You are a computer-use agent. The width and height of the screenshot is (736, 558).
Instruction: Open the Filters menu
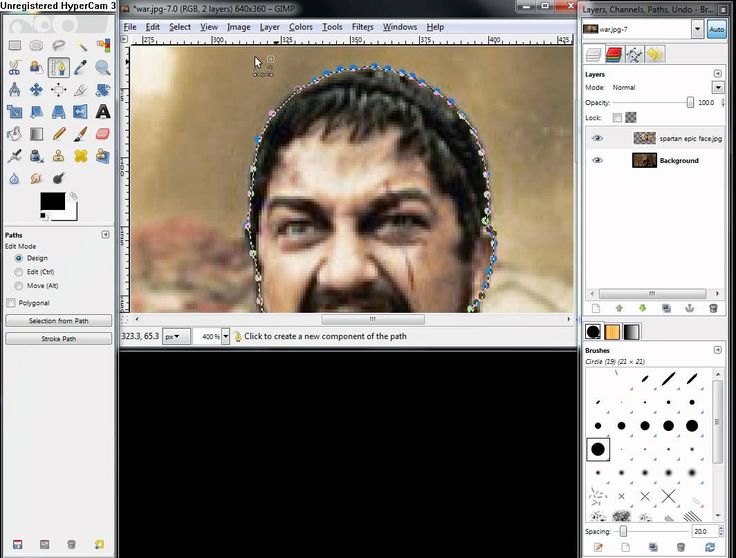pyautogui.click(x=362, y=27)
